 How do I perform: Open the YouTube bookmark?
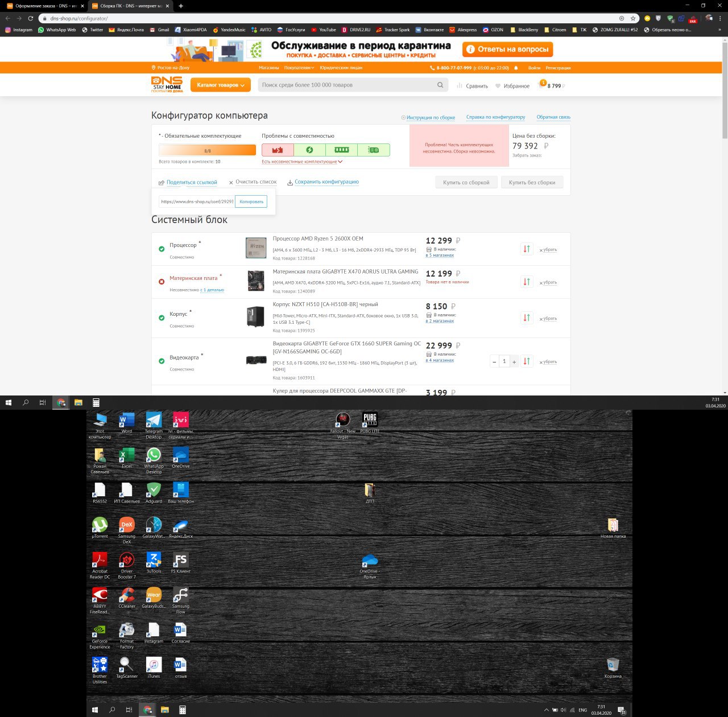tap(324, 30)
